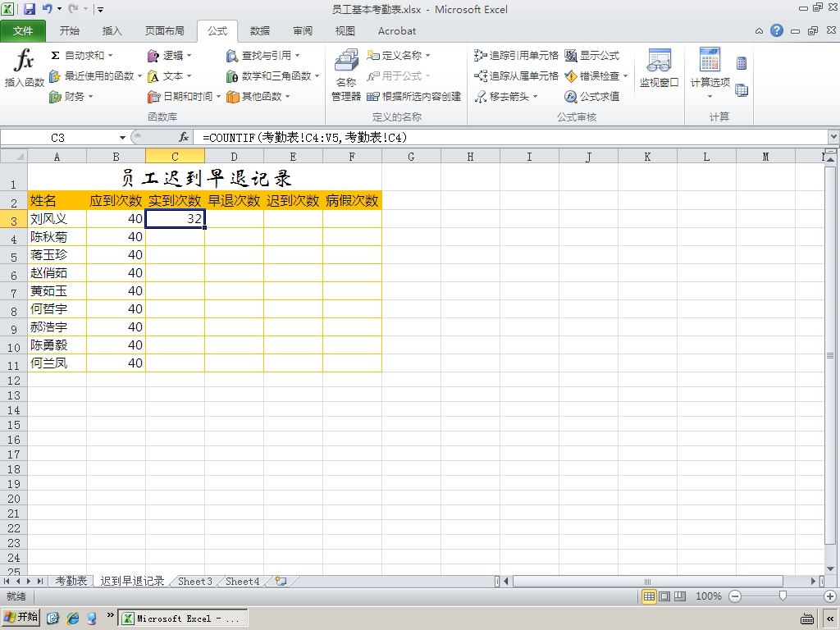The image size is (840, 630).
Task: Click the fx button beside formula bar
Action: (x=184, y=138)
